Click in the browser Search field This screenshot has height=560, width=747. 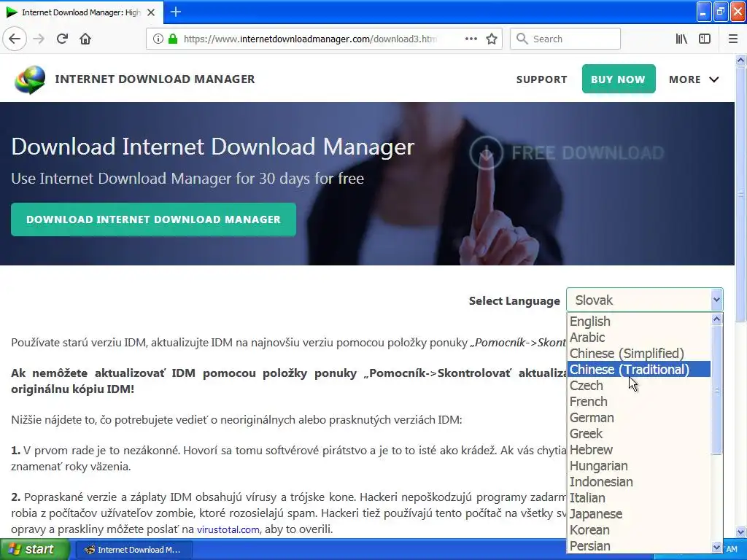click(x=565, y=39)
